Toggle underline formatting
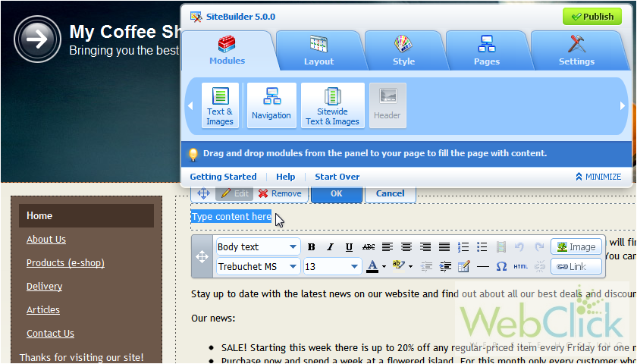Viewport: 637px width, 364px height. [349, 247]
